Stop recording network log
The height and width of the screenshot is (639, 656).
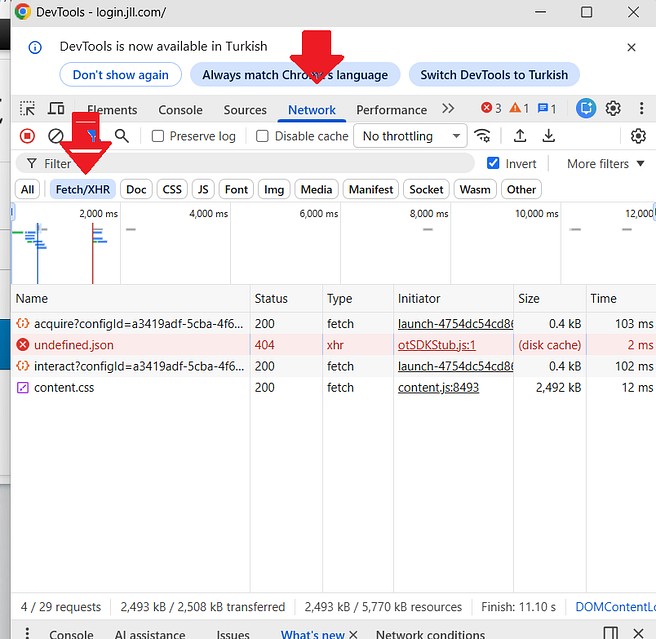[28, 136]
